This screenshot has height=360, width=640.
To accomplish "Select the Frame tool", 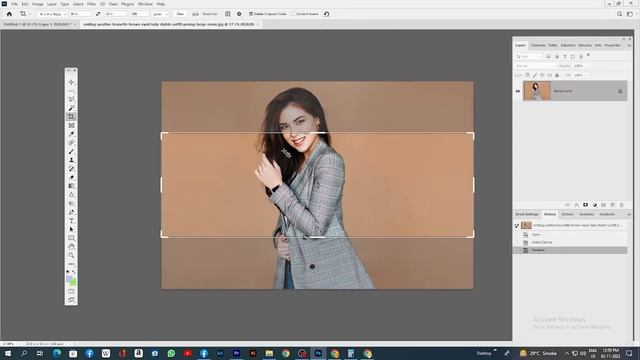I will click(71, 125).
